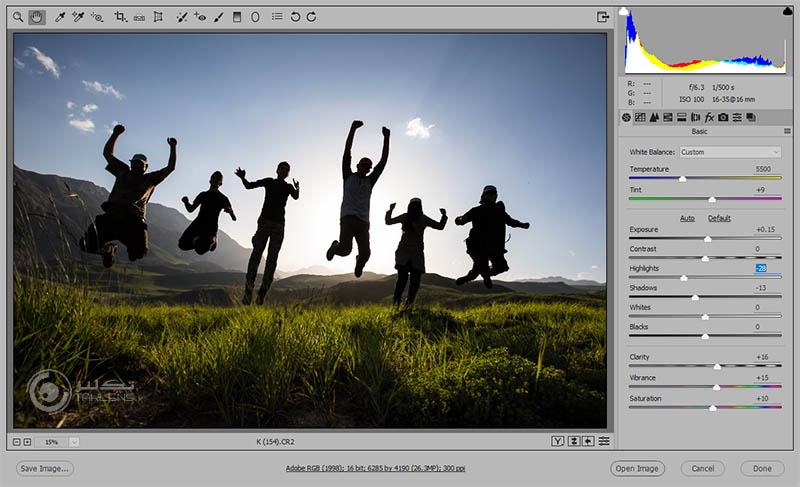
Task: Select the Zoom tool in the toolbar
Action: (x=18, y=17)
